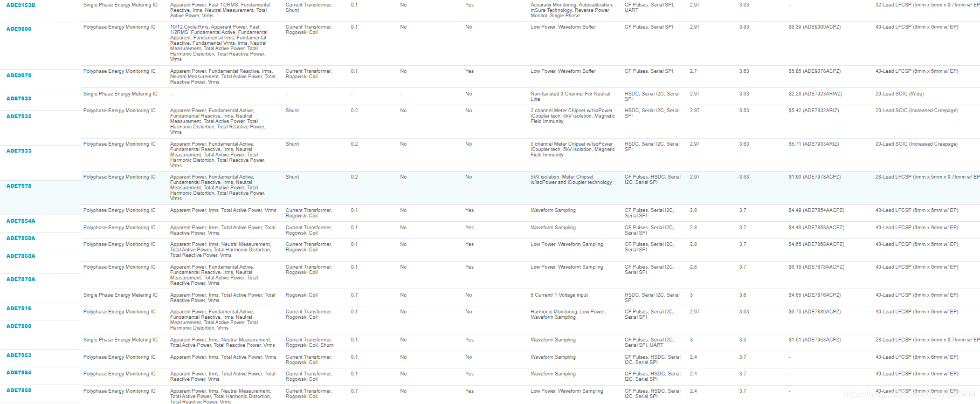Open the ADE9000 part link
This screenshot has height=404, width=980.
19,29
